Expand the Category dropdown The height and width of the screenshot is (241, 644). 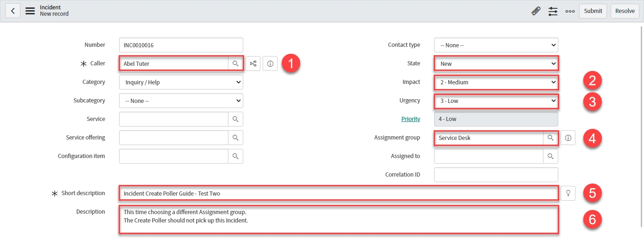pos(181,82)
